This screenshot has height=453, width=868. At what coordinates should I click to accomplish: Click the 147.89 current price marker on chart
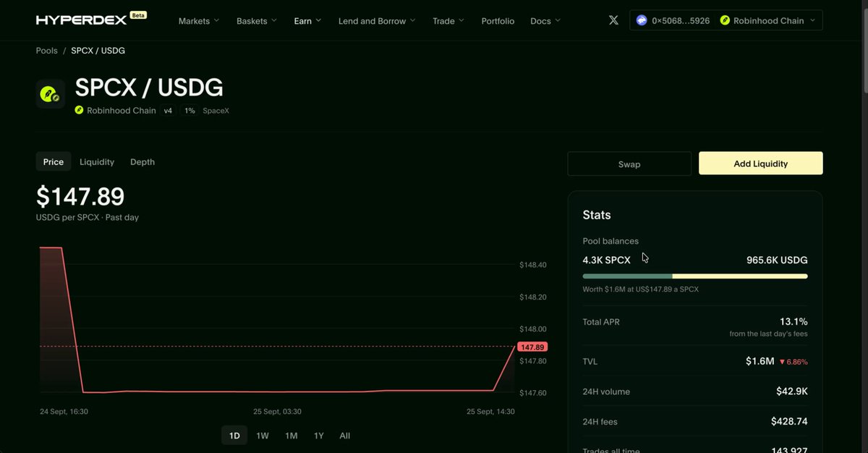click(x=532, y=347)
